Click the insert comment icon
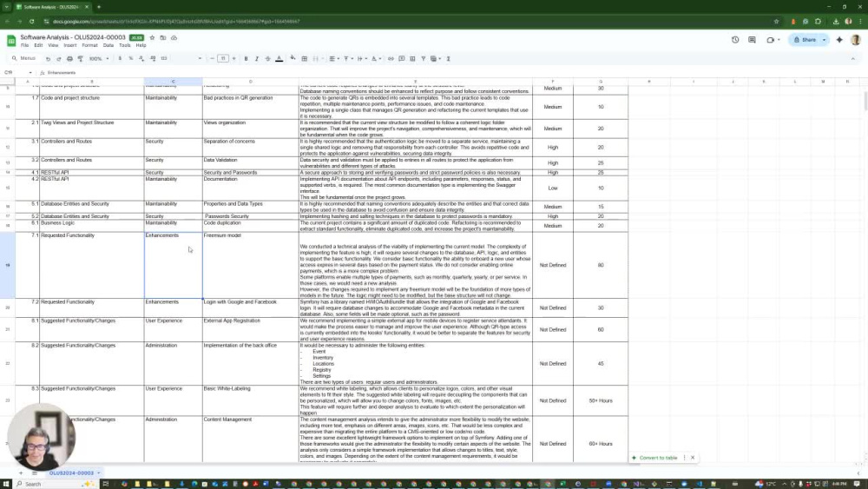 pyautogui.click(x=402, y=59)
